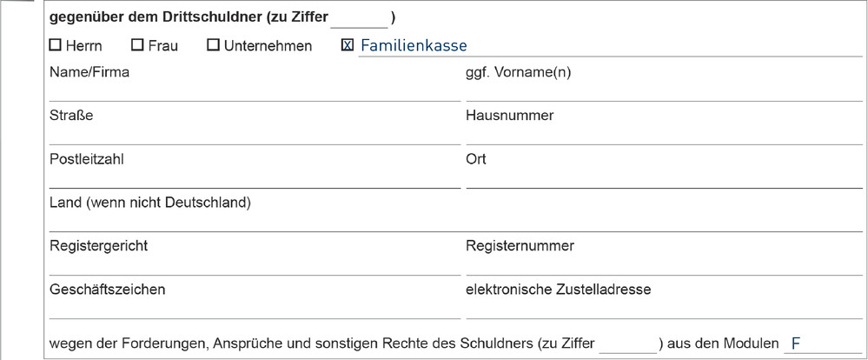This screenshot has width=868, height=360.
Task: Check the Herrn checkbox
Action: point(55,45)
